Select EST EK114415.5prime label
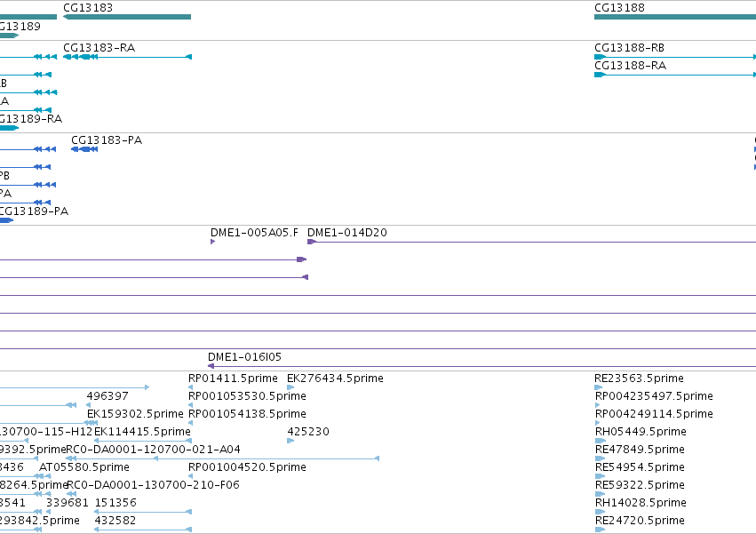Screen dimensions: 756x534 point(142,432)
